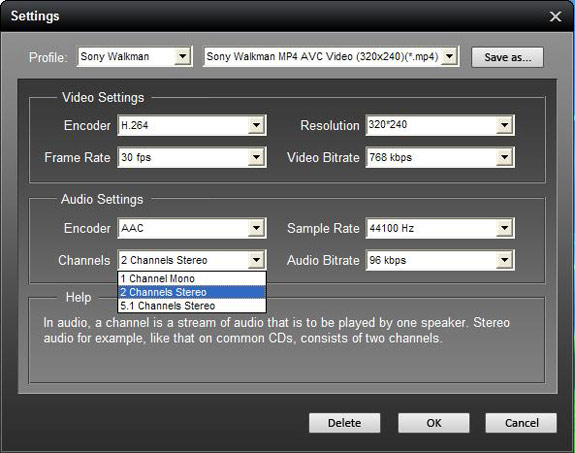Open the Video Bitrate dropdown showing 768 kbps
Viewport: 575px width, 453px height.
coord(505,157)
